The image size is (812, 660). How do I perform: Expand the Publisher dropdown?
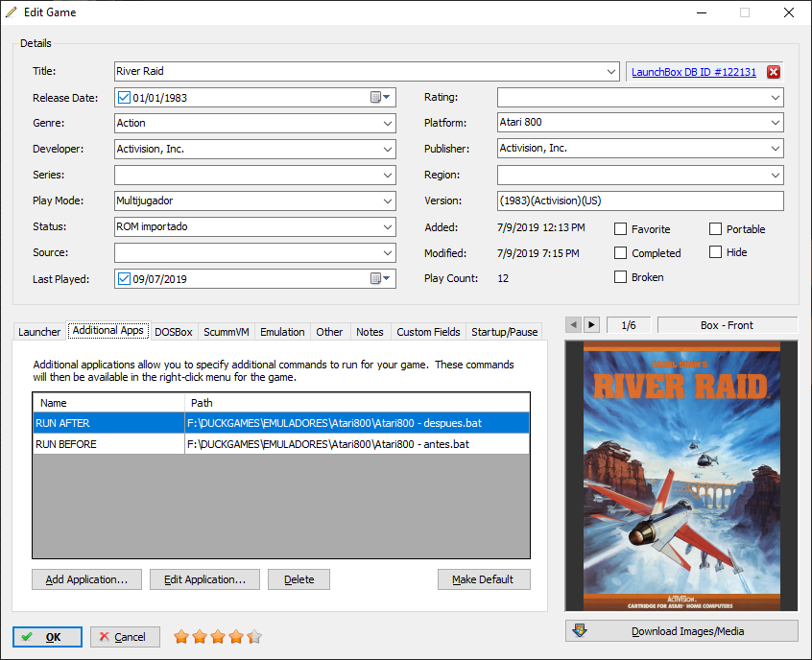point(776,149)
